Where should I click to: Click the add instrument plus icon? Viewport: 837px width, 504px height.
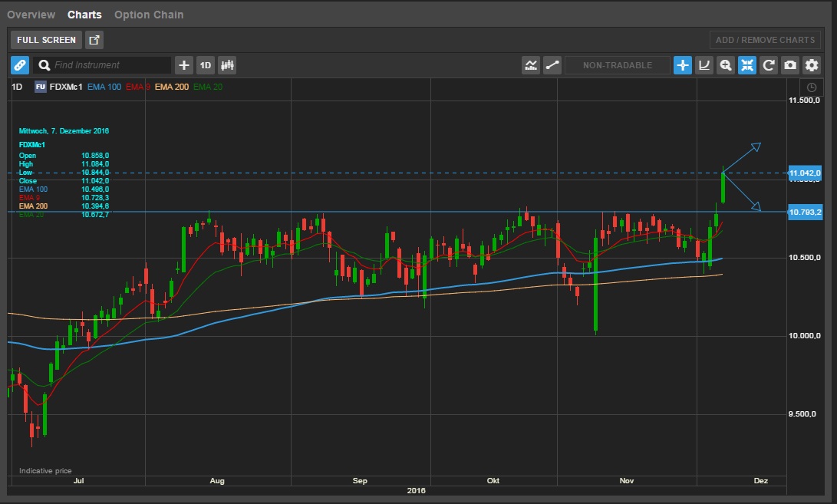183,65
